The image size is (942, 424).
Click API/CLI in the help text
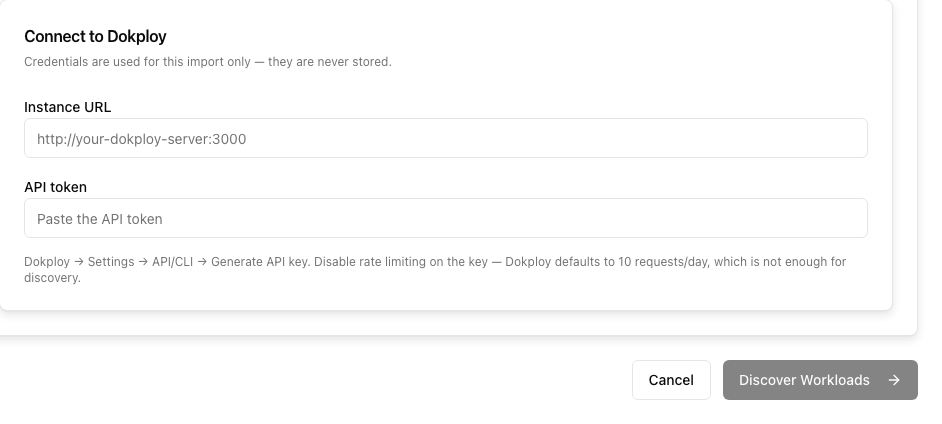pyautogui.click(x=172, y=262)
